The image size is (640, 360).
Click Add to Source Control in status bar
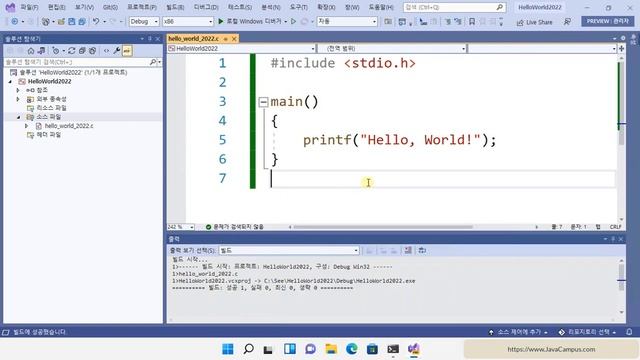(x=518, y=332)
